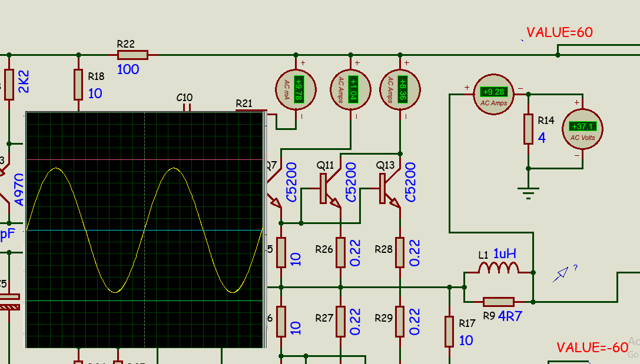Click the C5200 label beside Q11
Screen dimensions: 640x364
tap(350, 182)
